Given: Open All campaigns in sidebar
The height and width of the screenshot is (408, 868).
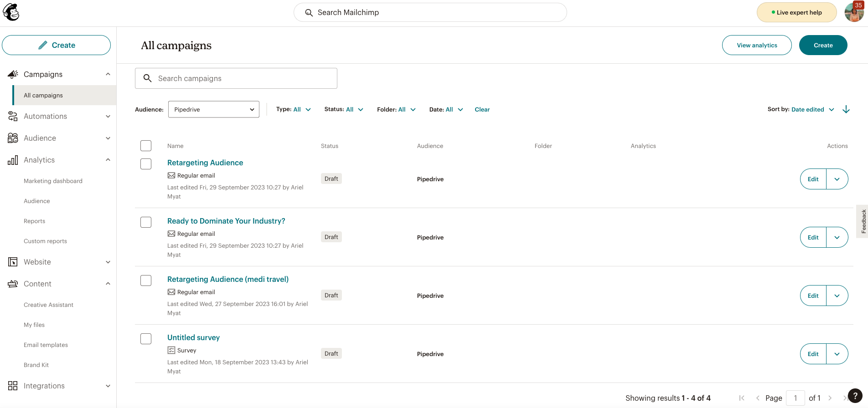Looking at the screenshot, I should [64, 95].
